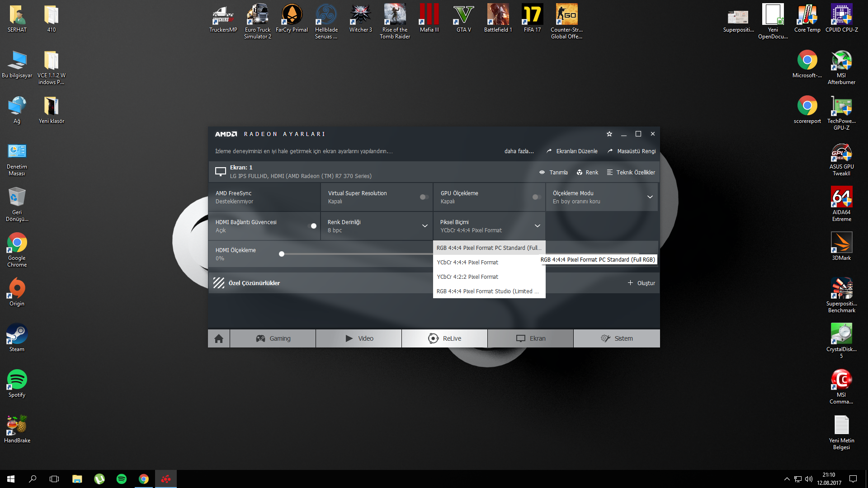
Task: Click the Tanımla button
Action: (553, 172)
